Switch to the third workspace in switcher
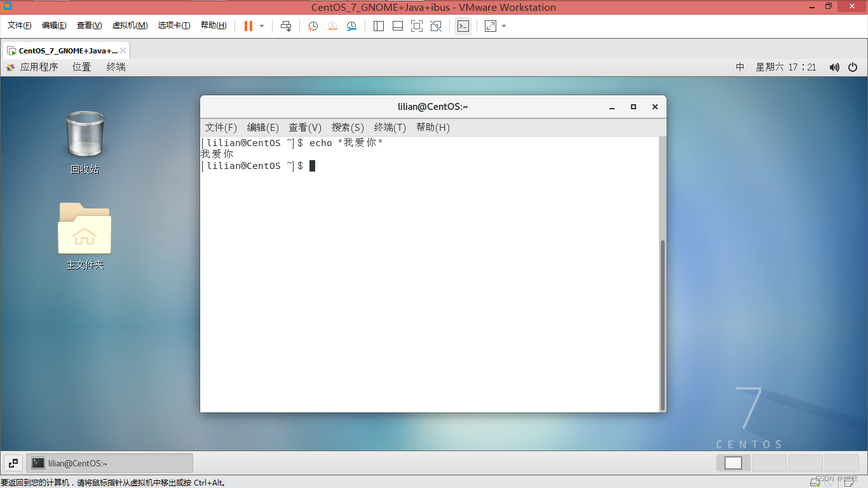 (x=805, y=463)
